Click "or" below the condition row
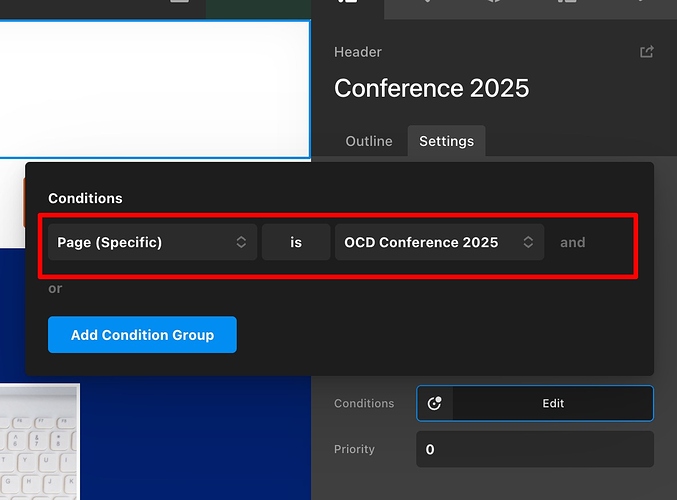This screenshot has height=500, width=677. click(x=55, y=288)
